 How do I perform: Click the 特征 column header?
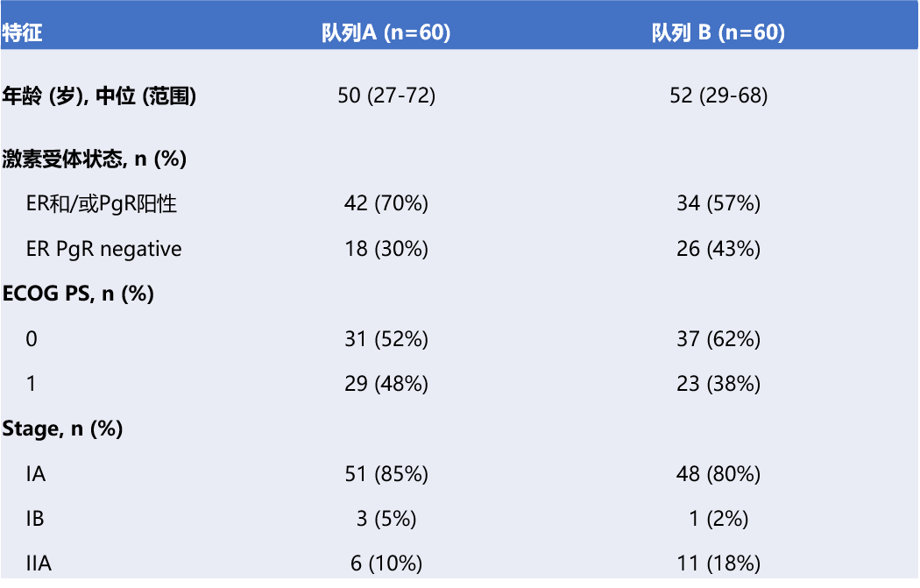pyautogui.click(x=23, y=33)
